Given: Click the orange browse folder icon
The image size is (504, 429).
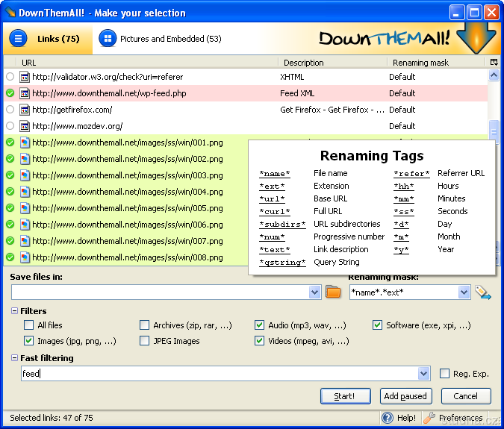Looking at the screenshot, I should (333, 292).
